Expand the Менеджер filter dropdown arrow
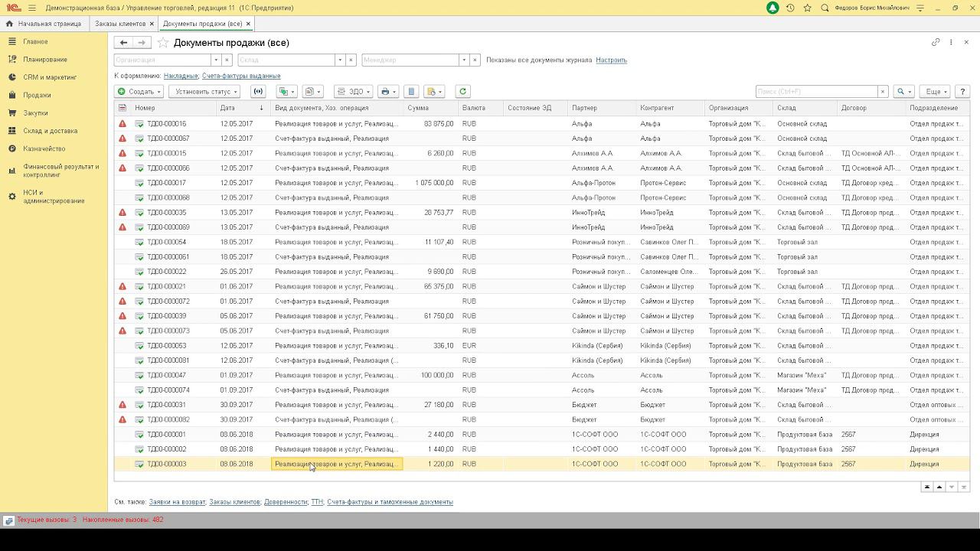The height and width of the screenshot is (551, 980). click(464, 60)
